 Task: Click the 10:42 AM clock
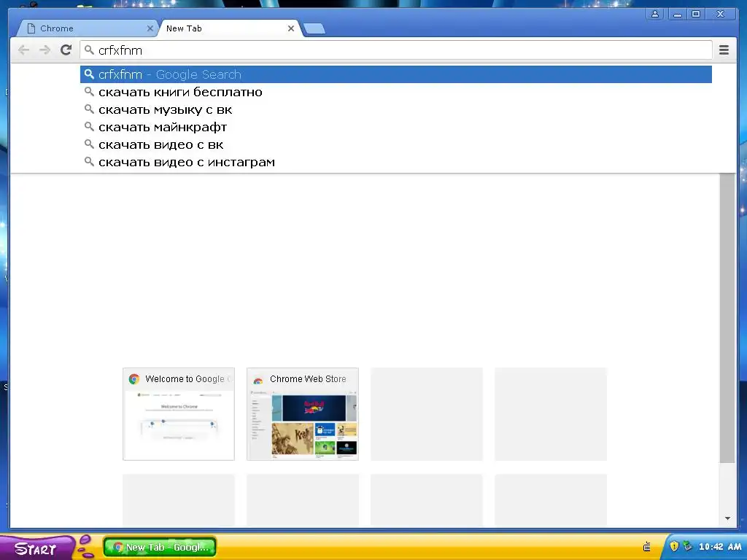[x=720, y=547]
